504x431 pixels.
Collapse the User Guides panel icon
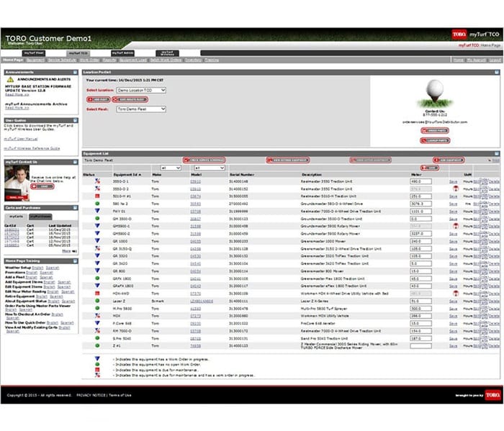[75, 120]
